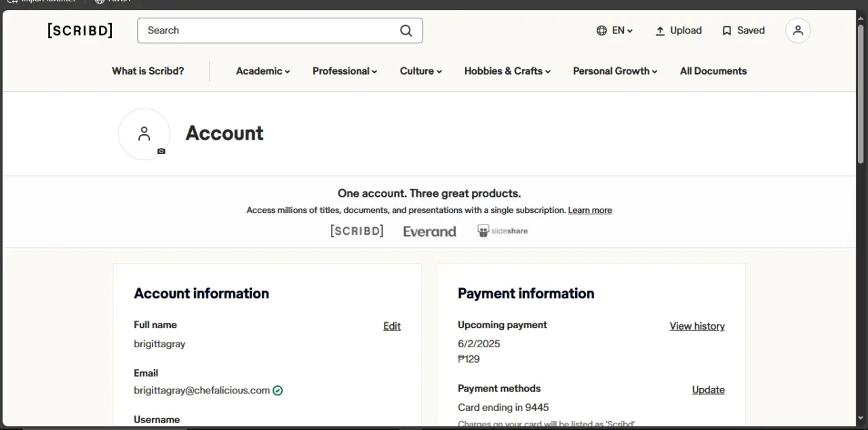
Task: Expand the Professional category menu
Action: coord(344,71)
